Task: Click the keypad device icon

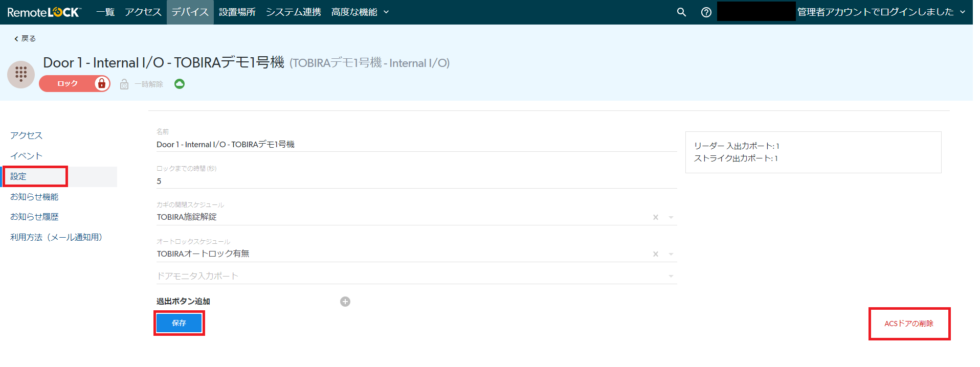Action: tap(21, 74)
